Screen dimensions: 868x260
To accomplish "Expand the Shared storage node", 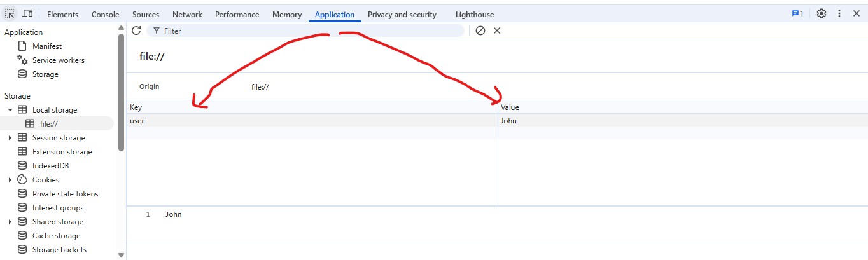I will tap(10, 222).
